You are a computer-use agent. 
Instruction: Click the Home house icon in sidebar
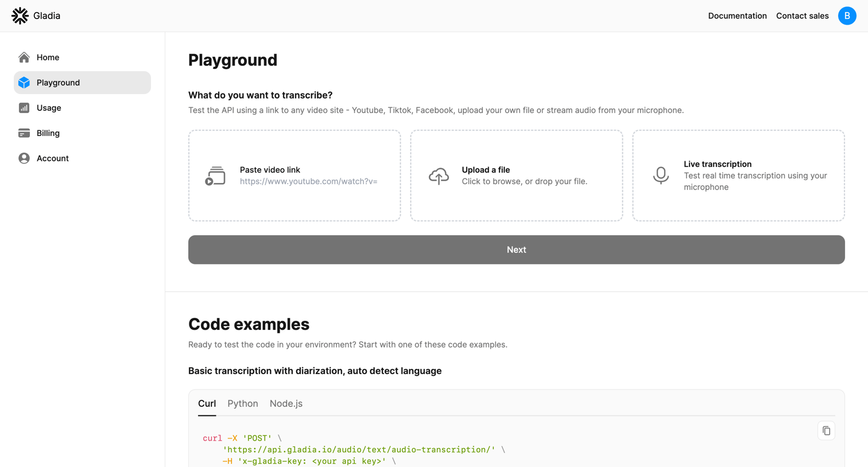coord(24,57)
